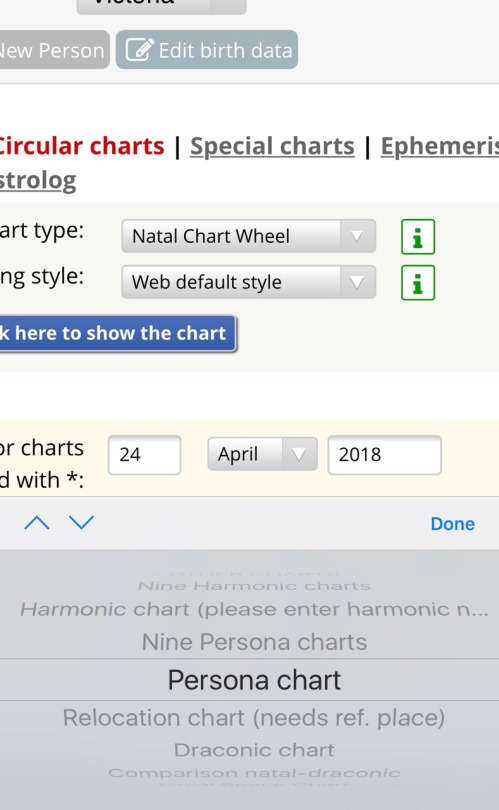This screenshot has width=499, height=810.
Task: Open the Natal Chart Wheel dropdown
Action: 248,236
